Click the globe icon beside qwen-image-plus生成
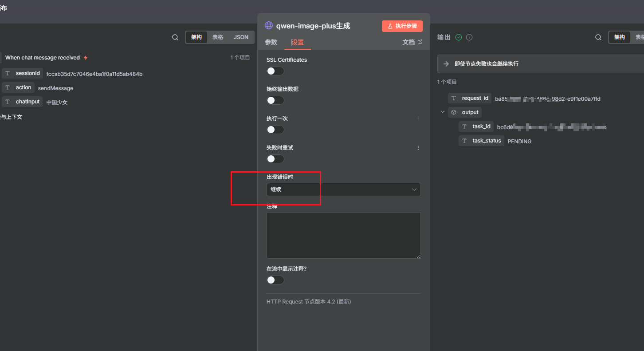This screenshot has height=351, width=644. pos(269,25)
